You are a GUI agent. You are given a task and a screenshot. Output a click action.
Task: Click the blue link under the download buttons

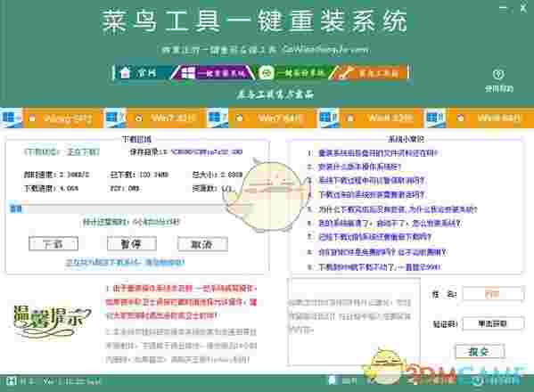point(125,262)
